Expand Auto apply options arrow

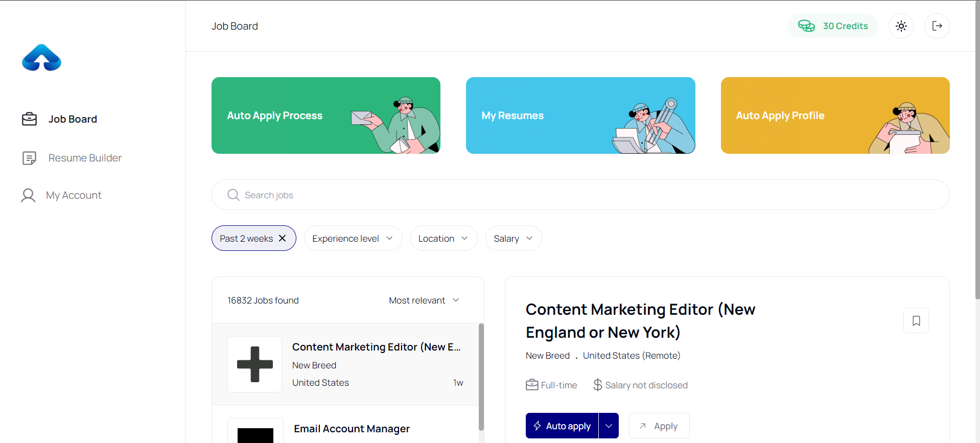(x=609, y=426)
